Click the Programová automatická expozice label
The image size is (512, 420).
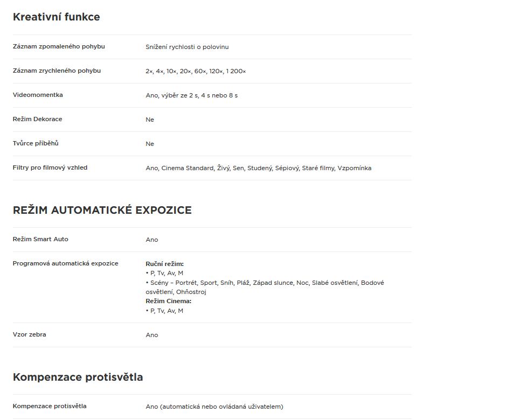click(x=65, y=263)
